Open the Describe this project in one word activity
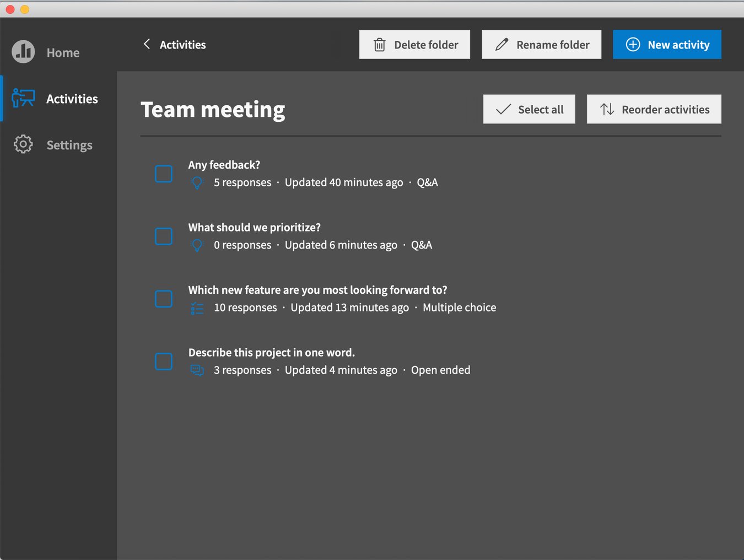The image size is (744, 560). (x=271, y=353)
